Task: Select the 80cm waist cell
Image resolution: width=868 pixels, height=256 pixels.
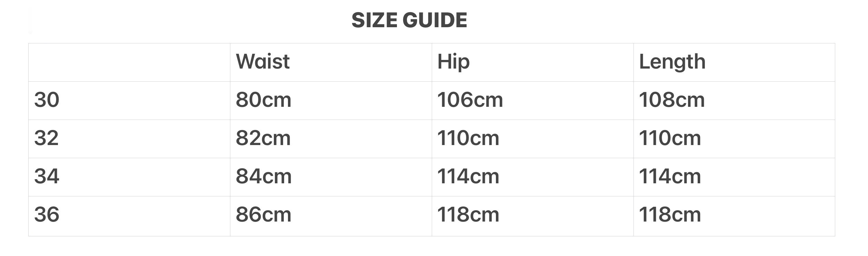Action: [x=263, y=100]
